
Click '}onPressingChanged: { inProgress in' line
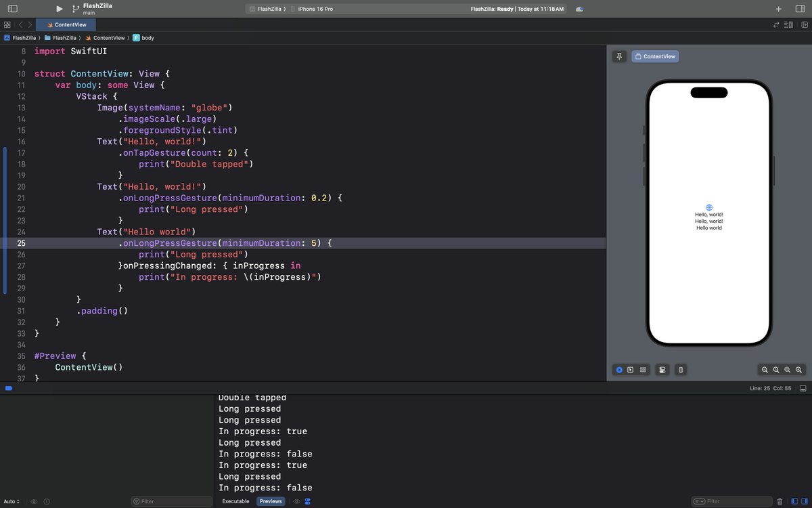pyautogui.click(x=210, y=266)
